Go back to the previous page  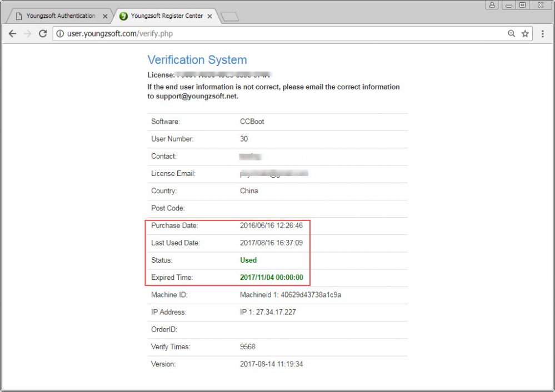click(12, 34)
